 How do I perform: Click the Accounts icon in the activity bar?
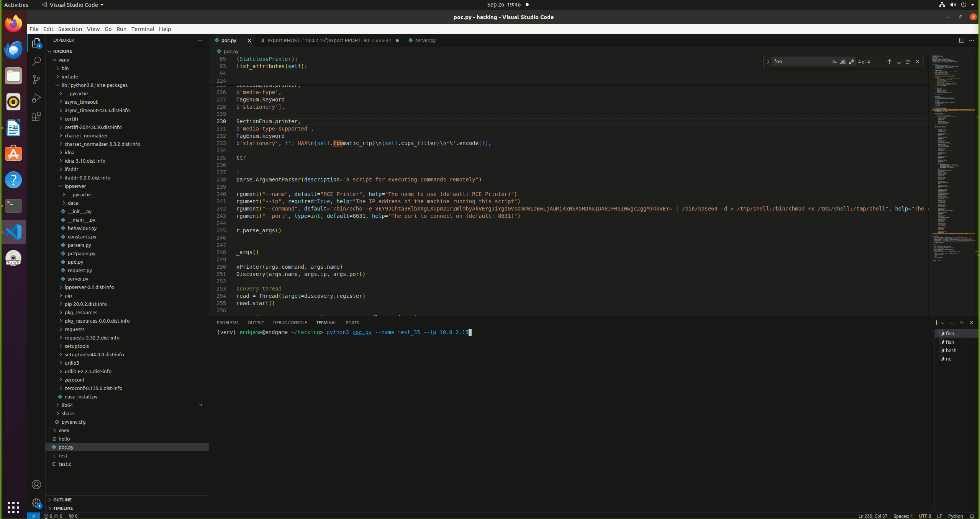click(x=36, y=484)
